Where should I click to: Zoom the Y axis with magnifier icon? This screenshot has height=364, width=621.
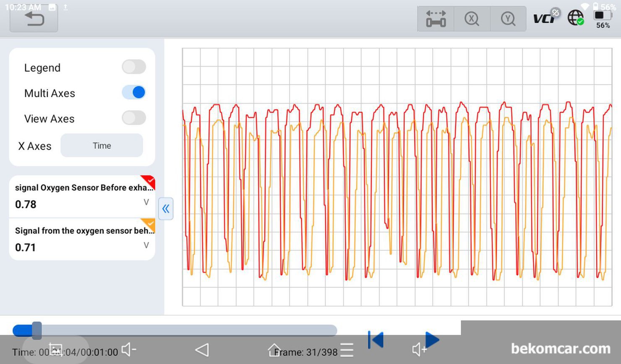pyautogui.click(x=508, y=19)
